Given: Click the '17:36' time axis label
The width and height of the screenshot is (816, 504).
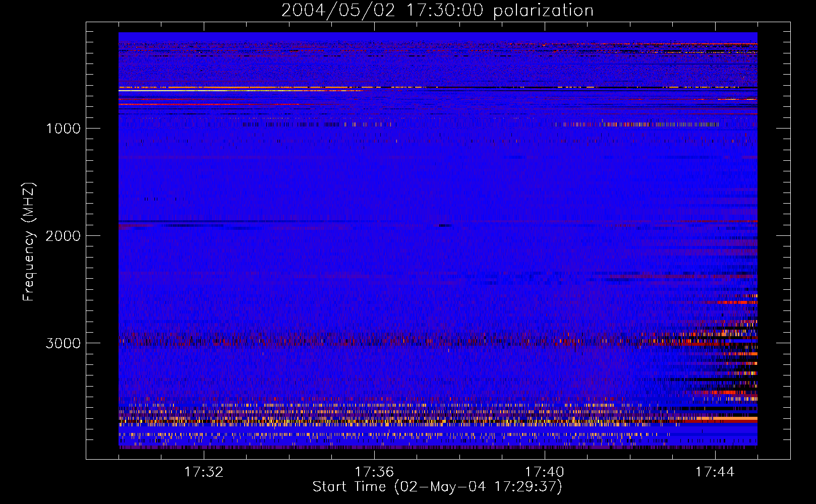Looking at the screenshot, I should click(x=374, y=472).
